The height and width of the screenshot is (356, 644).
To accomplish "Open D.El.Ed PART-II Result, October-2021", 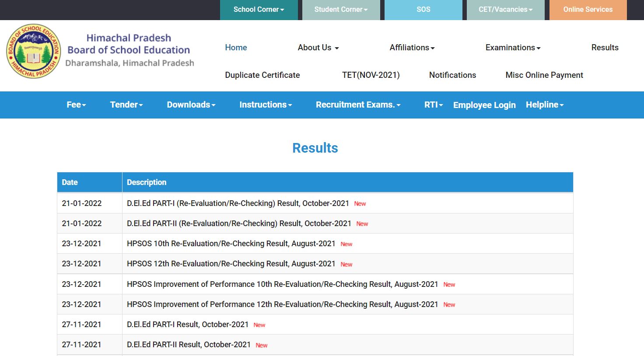I will tap(189, 345).
